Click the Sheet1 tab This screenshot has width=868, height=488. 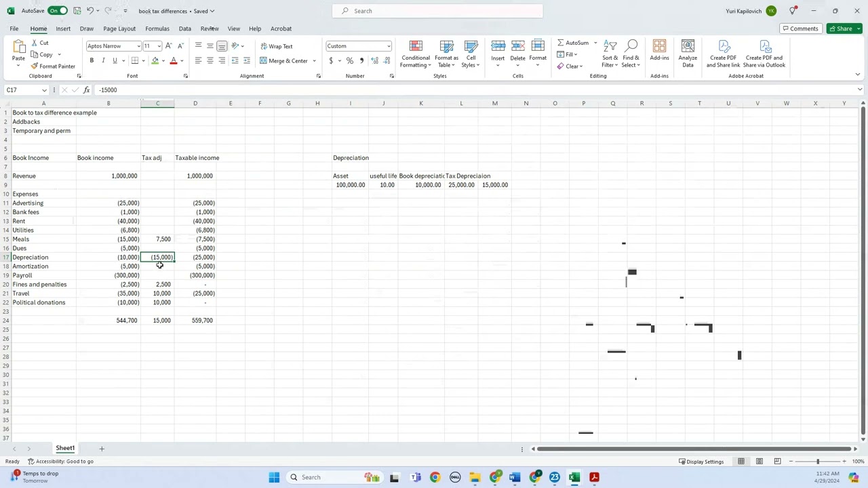coord(65,448)
